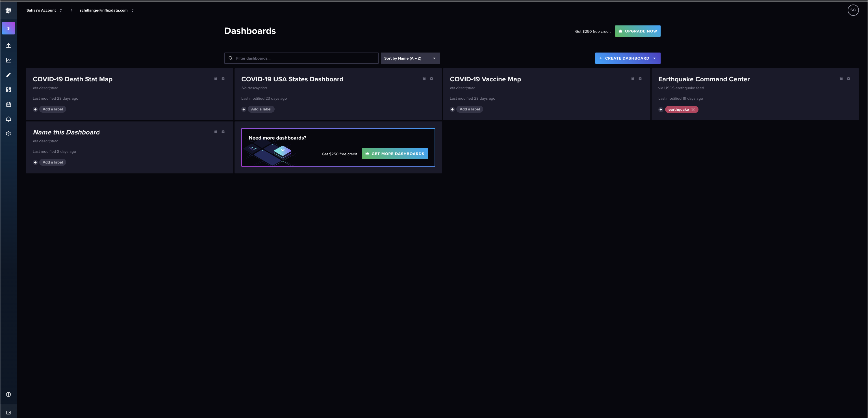Click Upgrade Now button
This screenshot has width=868, height=418.
[x=637, y=31]
